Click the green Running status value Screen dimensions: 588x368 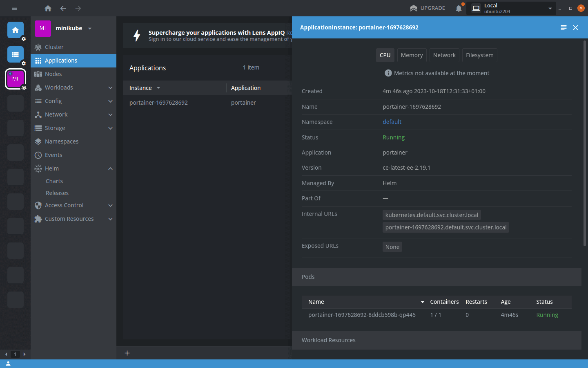click(x=394, y=137)
